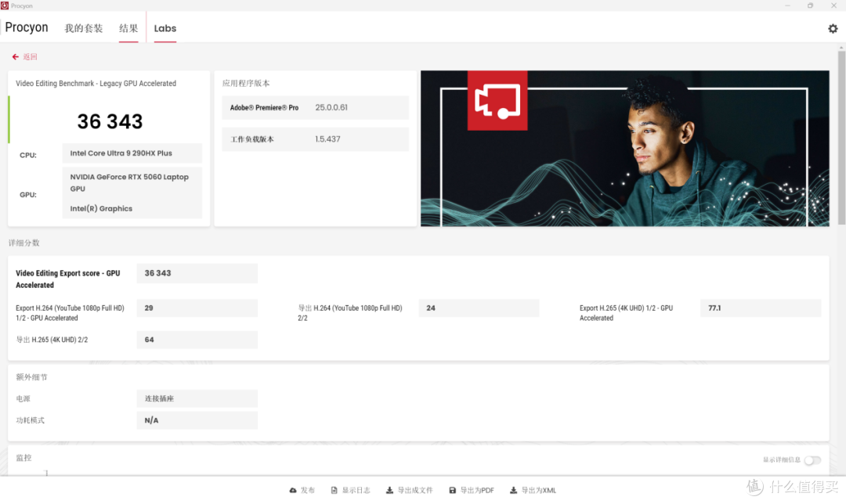Click the cloud publish icon (发布)

tap(293, 490)
